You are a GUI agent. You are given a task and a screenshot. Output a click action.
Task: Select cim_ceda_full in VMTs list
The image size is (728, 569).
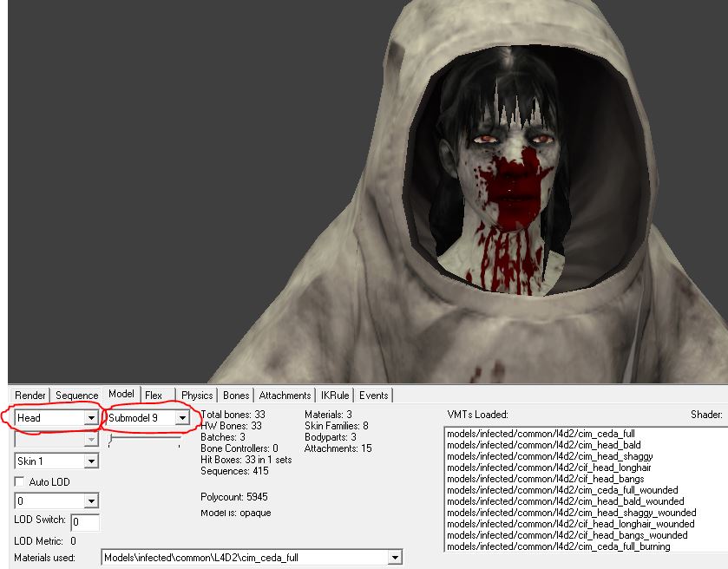coord(541,434)
